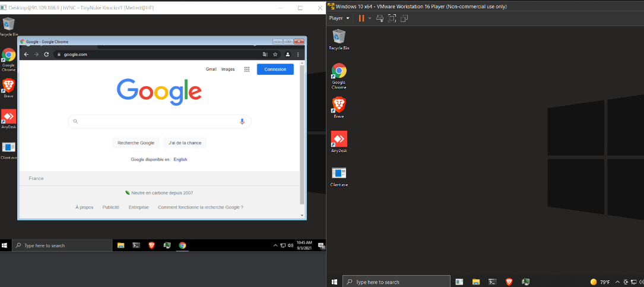Select Client.exe on VMware desktop

339,177
